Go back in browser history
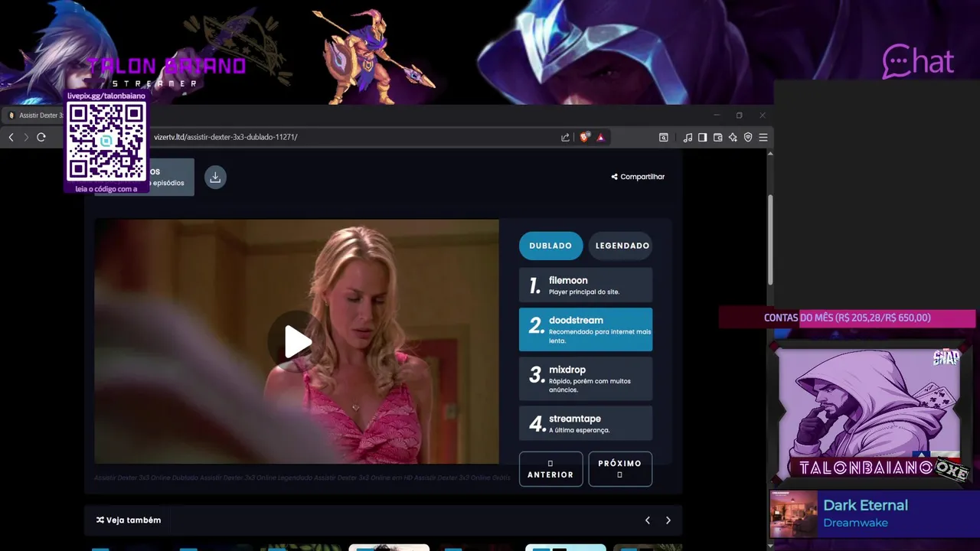 [11, 137]
